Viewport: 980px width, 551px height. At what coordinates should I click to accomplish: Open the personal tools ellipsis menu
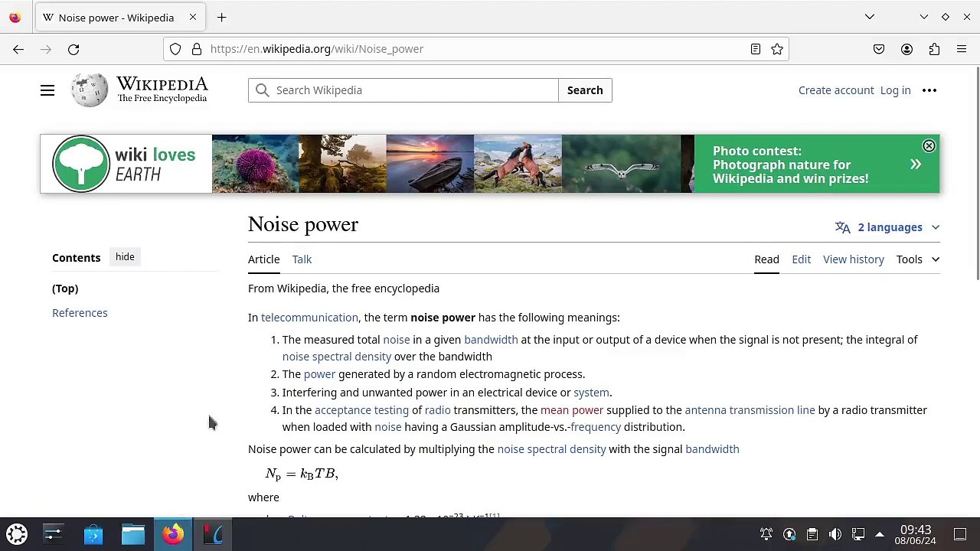929,90
